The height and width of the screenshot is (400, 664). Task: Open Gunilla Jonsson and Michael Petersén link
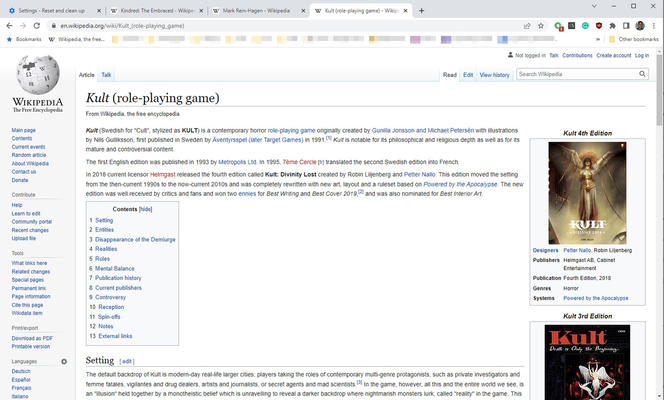pos(423,130)
